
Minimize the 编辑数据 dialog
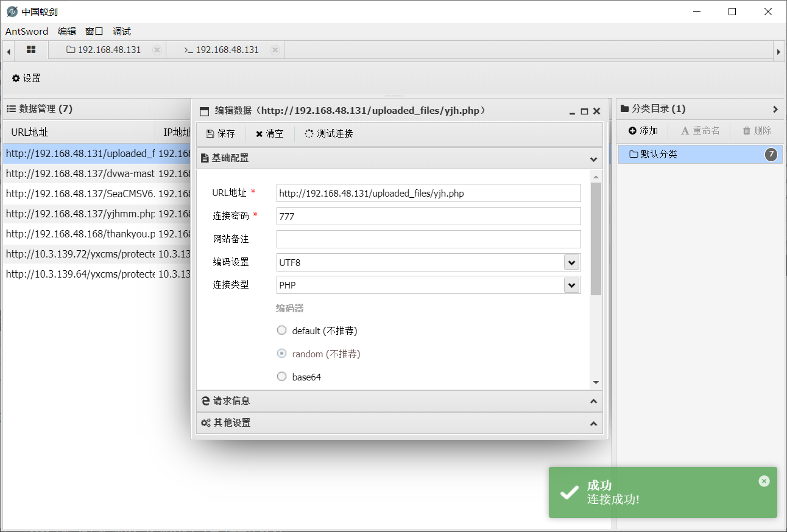(x=572, y=111)
